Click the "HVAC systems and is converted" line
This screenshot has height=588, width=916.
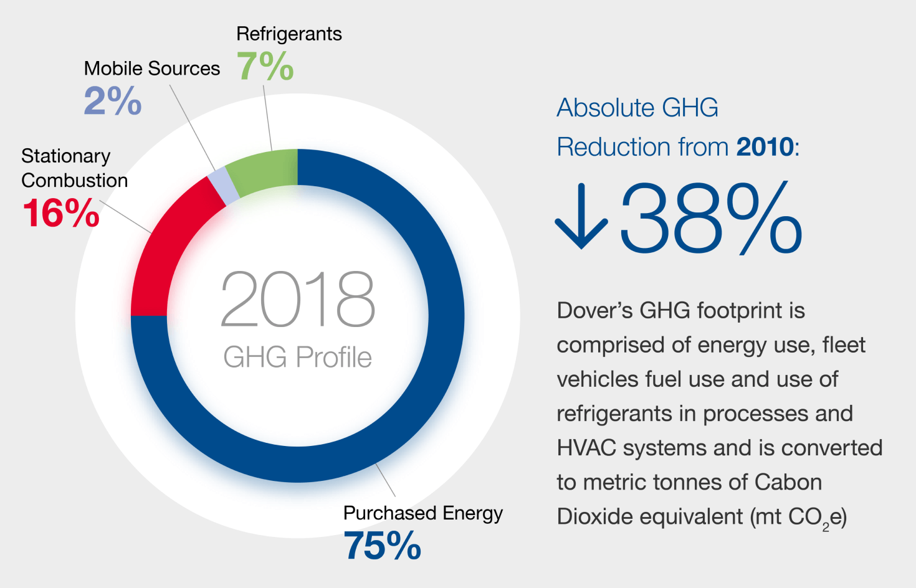(x=720, y=448)
